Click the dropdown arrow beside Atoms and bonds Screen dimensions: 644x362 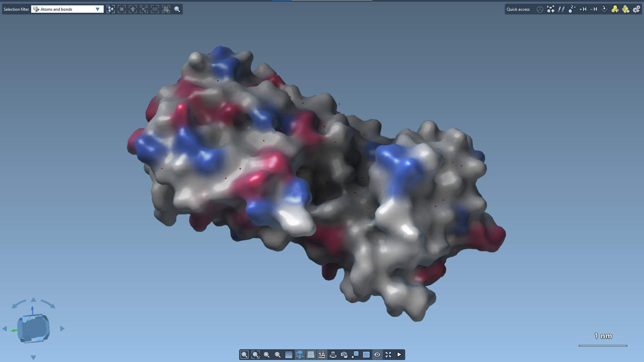point(97,9)
